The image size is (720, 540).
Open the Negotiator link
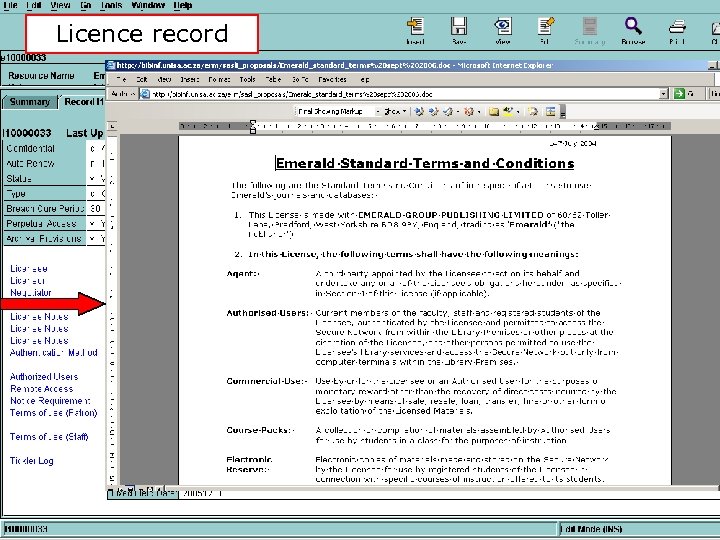30,292
